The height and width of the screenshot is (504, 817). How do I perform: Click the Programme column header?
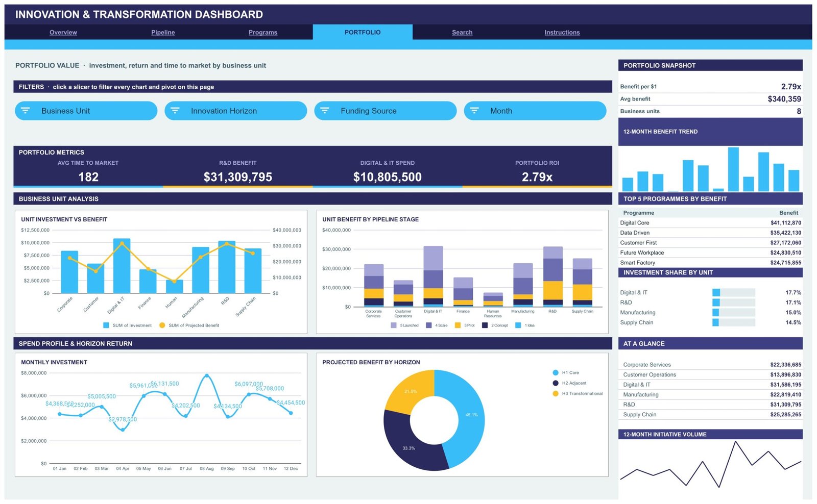point(638,213)
